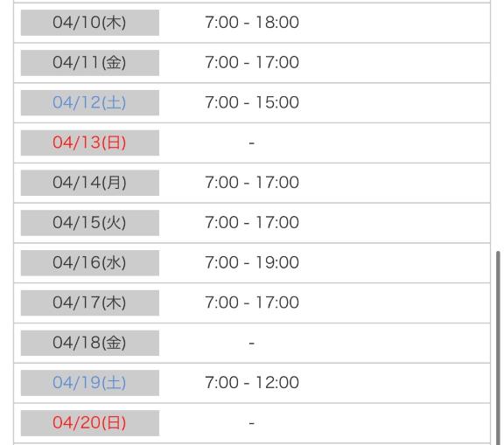The width and height of the screenshot is (504, 445).
Task: Select the 04/13(日) Sunday date cell
Action: (x=90, y=143)
